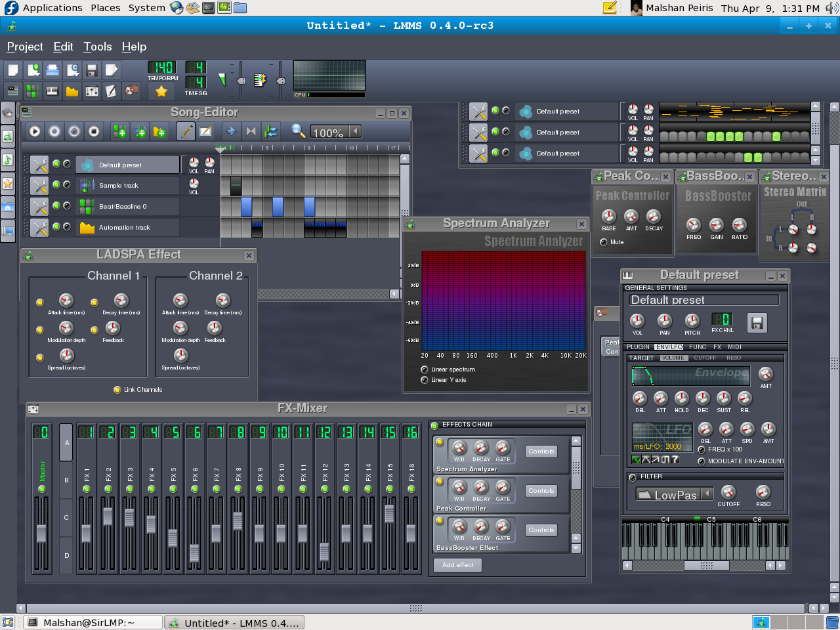Click the master volume slider in toolbar
The width and height of the screenshot is (840, 630).
coord(241,81)
